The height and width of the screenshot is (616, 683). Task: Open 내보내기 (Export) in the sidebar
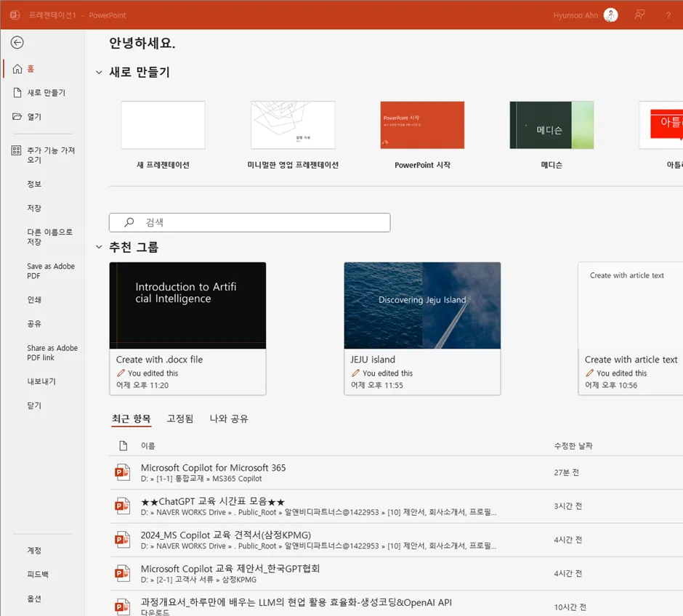(42, 381)
